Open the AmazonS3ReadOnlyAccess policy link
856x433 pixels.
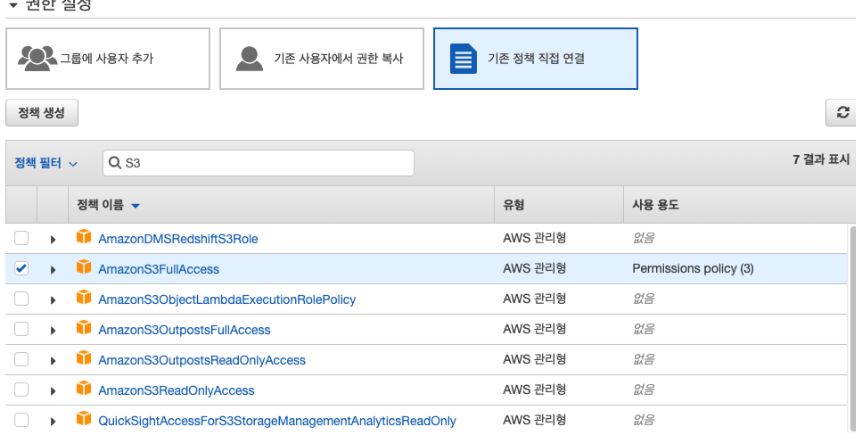(176, 390)
